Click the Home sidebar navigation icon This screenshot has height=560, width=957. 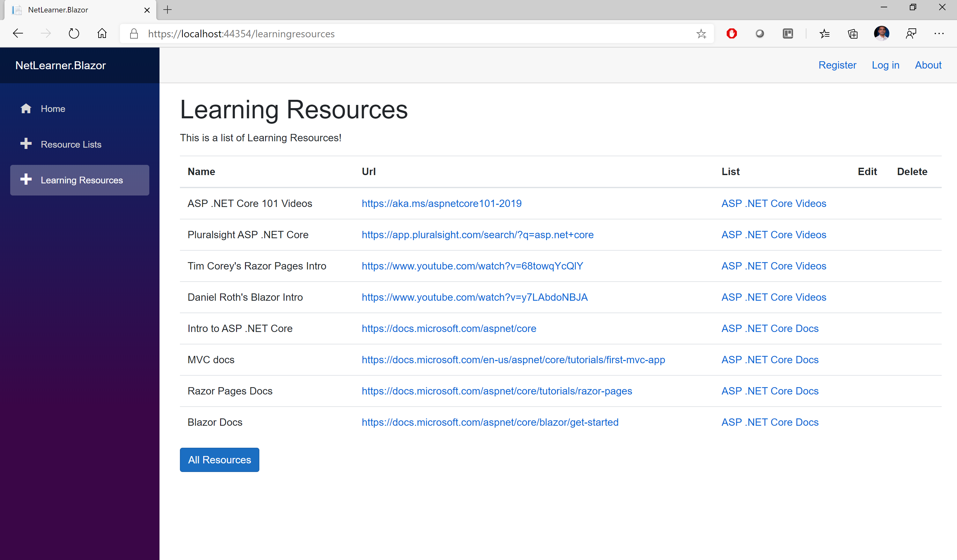(x=25, y=108)
